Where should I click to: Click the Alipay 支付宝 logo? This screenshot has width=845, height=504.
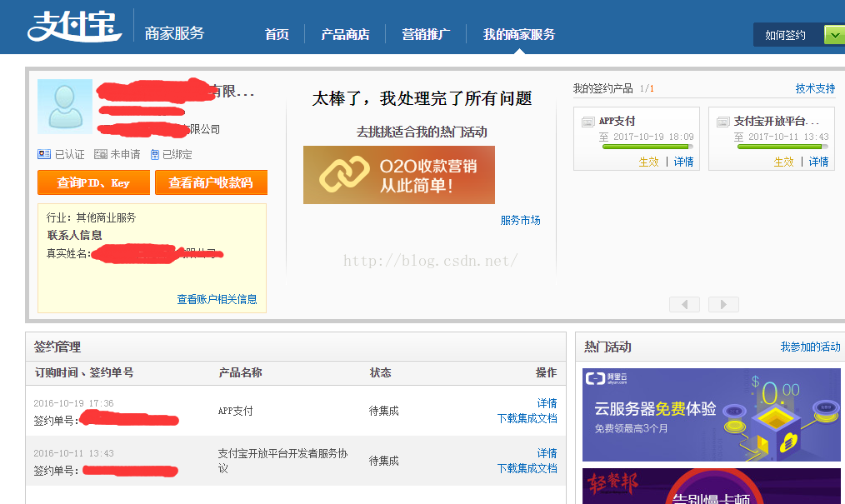[x=74, y=27]
